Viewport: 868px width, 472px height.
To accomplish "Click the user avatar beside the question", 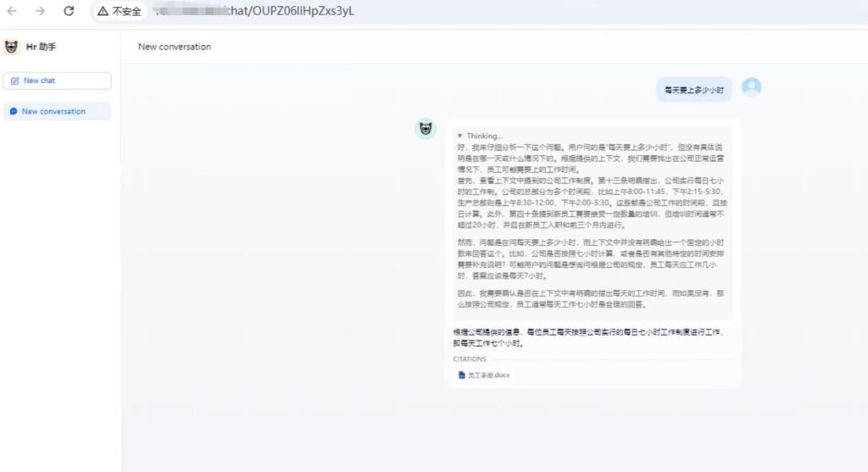I will coord(751,87).
